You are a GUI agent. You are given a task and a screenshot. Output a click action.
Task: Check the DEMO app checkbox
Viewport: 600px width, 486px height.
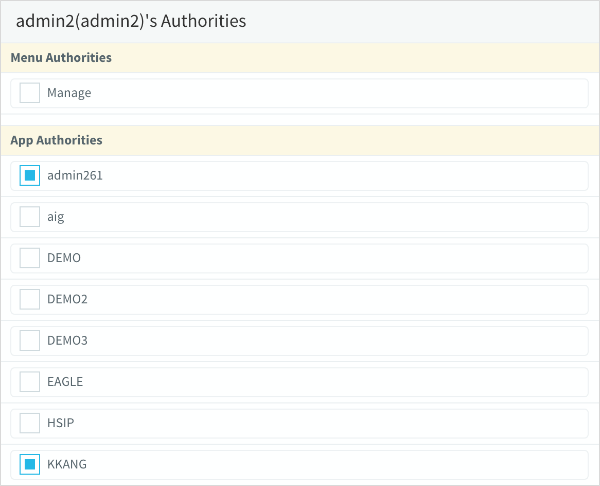30,258
